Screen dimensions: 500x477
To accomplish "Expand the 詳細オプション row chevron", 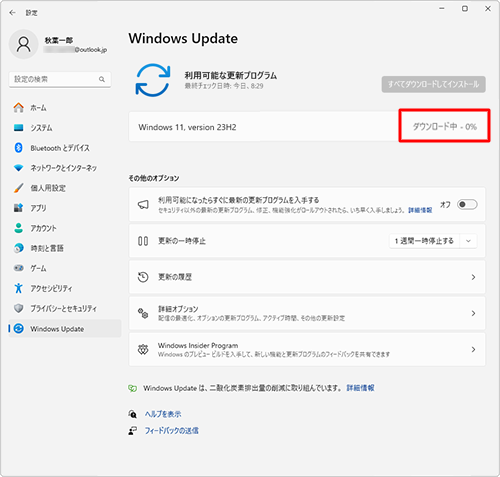I will [x=473, y=313].
